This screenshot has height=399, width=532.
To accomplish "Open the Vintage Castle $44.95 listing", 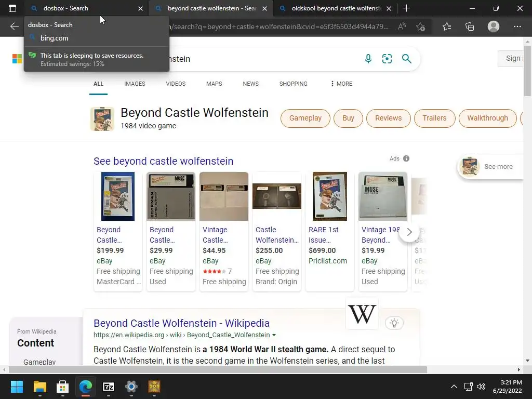I will [224, 231].
